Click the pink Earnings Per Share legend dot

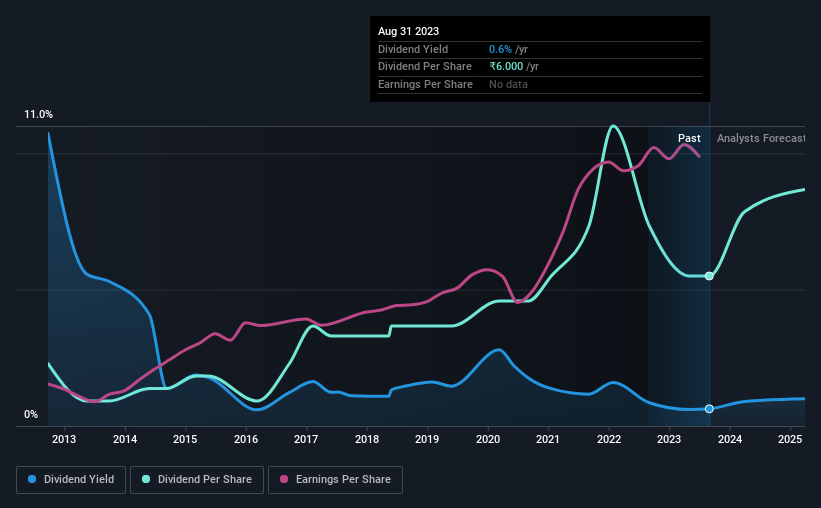click(x=284, y=479)
